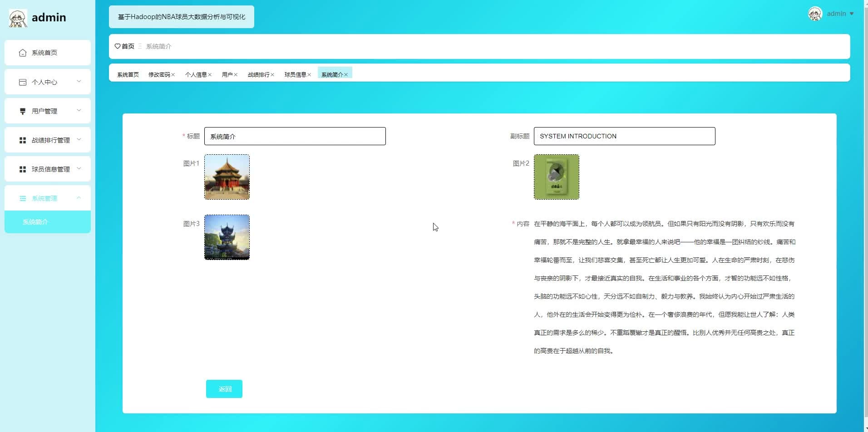Click the 副标题 input field
This screenshot has height=432, width=868.
point(624,136)
